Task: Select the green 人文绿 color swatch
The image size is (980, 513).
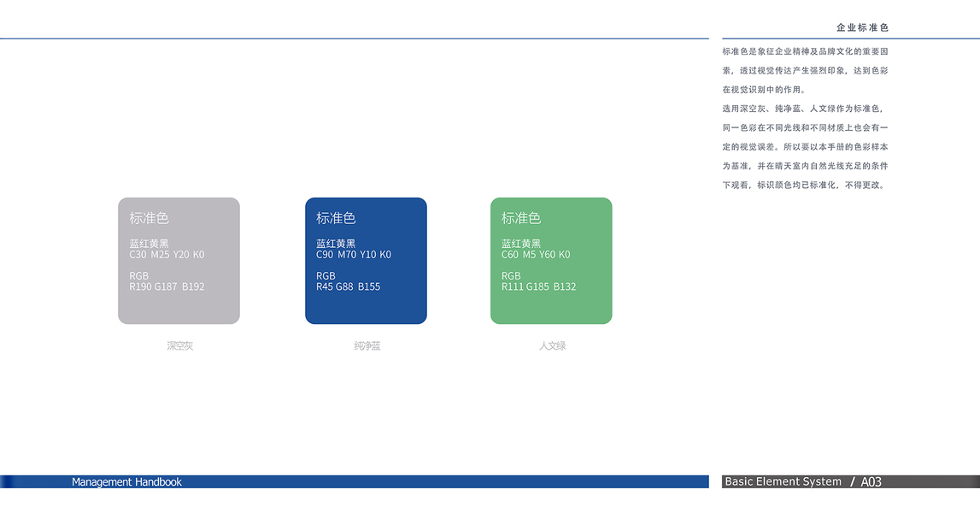Action: click(551, 261)
